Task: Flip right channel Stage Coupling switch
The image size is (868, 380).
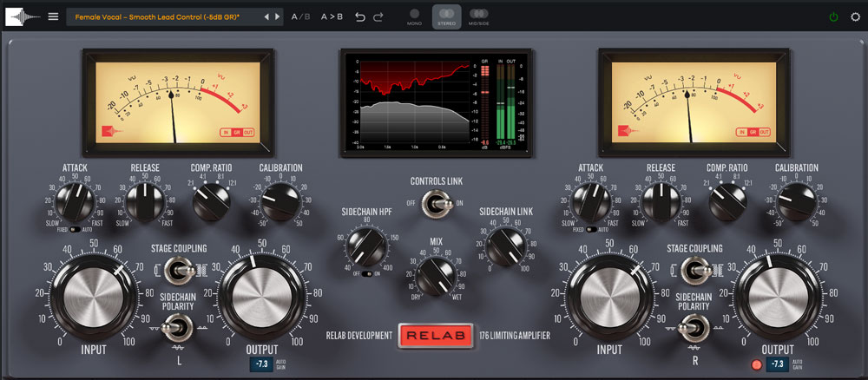Action: [696, 271]
